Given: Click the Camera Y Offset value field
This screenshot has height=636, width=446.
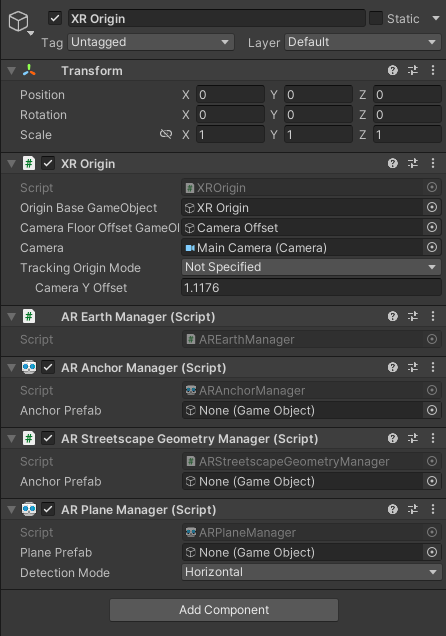Looking at the screenshot, I should point(311,288).
